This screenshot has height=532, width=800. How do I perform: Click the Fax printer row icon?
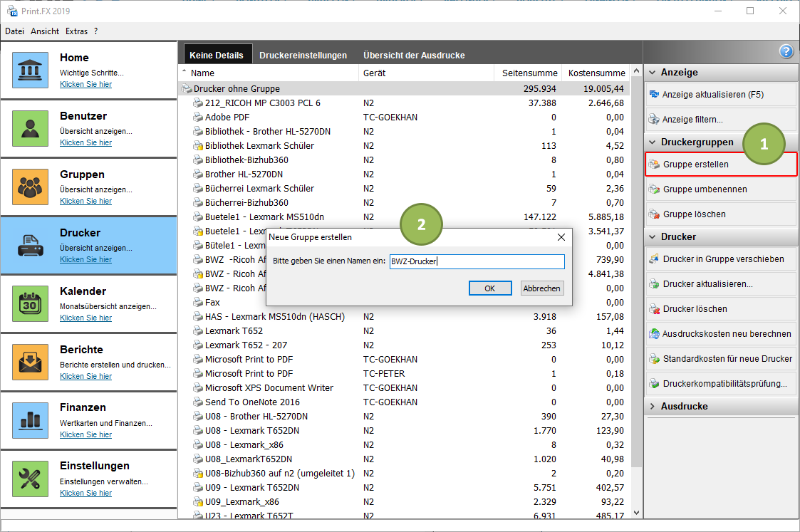click(198, 303)
